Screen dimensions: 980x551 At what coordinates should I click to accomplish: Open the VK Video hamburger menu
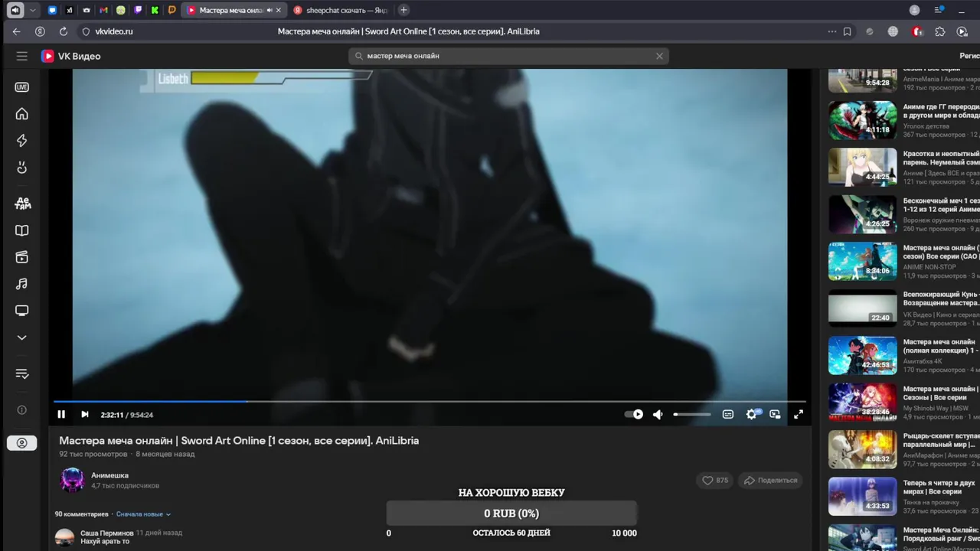[x=22, y=56]
